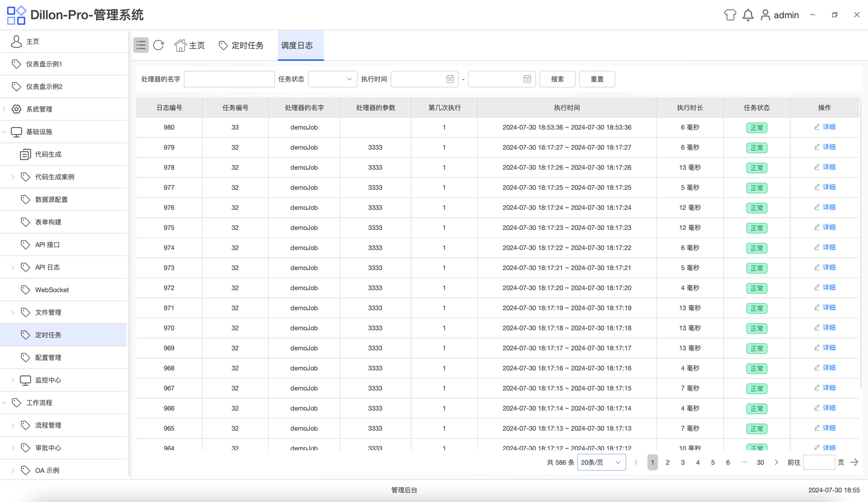This screenshot has height=502, width=868.
Task: Open end date calendar picker icon
Action: pos(527,79)
